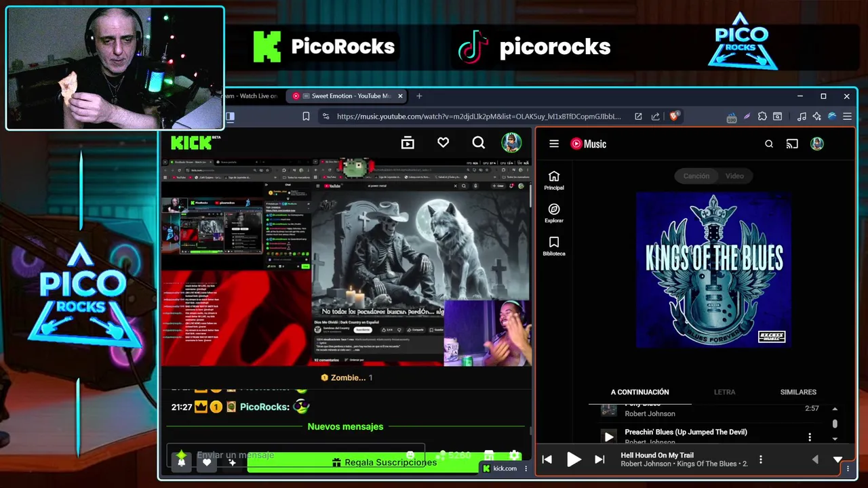The height and width of the screenshot is (488, 868).
Task: Switch to Sweet Emotion YouTube Music tab
Action: pyautogui.click(x=346, y=96)
